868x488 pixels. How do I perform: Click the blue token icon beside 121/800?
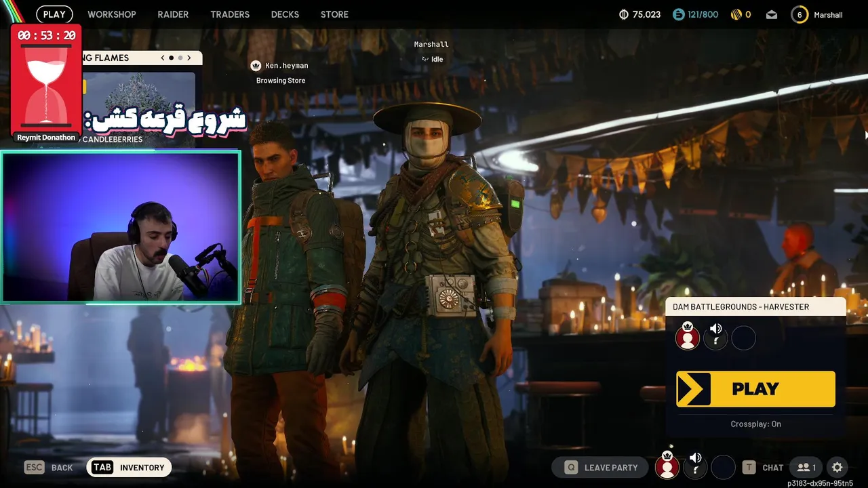pyautogui.click(x=678, y=14)
